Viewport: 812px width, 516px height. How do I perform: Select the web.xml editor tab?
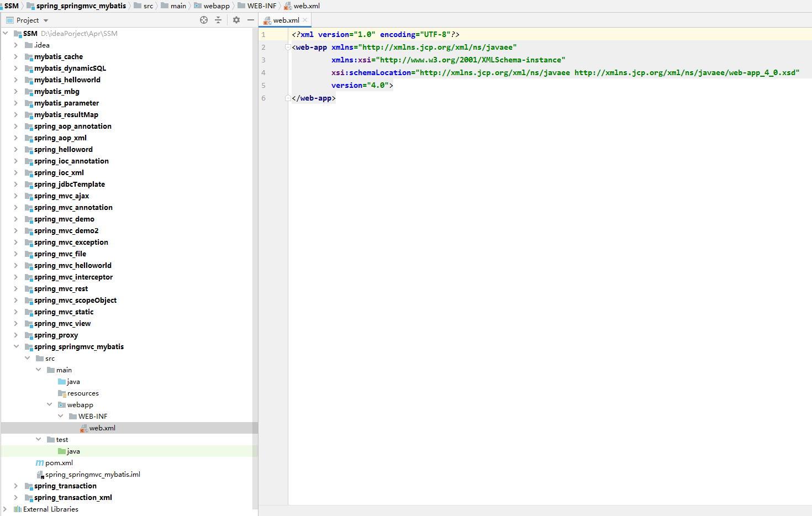coord(285,20)
